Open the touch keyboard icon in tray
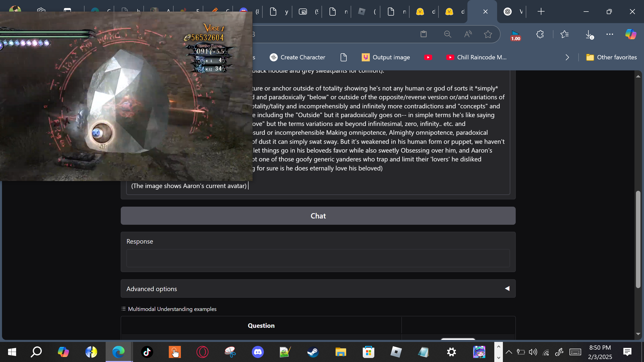This screenshot has height=362, width=644. [575, 352]
